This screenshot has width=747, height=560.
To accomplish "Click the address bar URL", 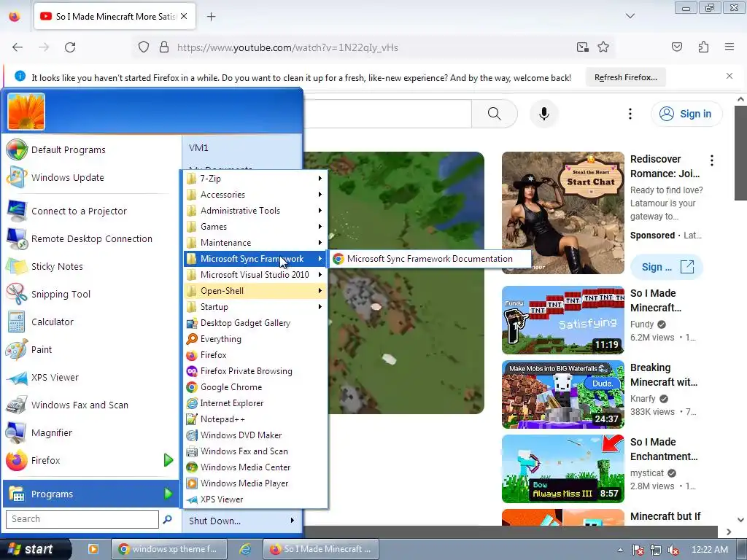I will pos(287,47).
